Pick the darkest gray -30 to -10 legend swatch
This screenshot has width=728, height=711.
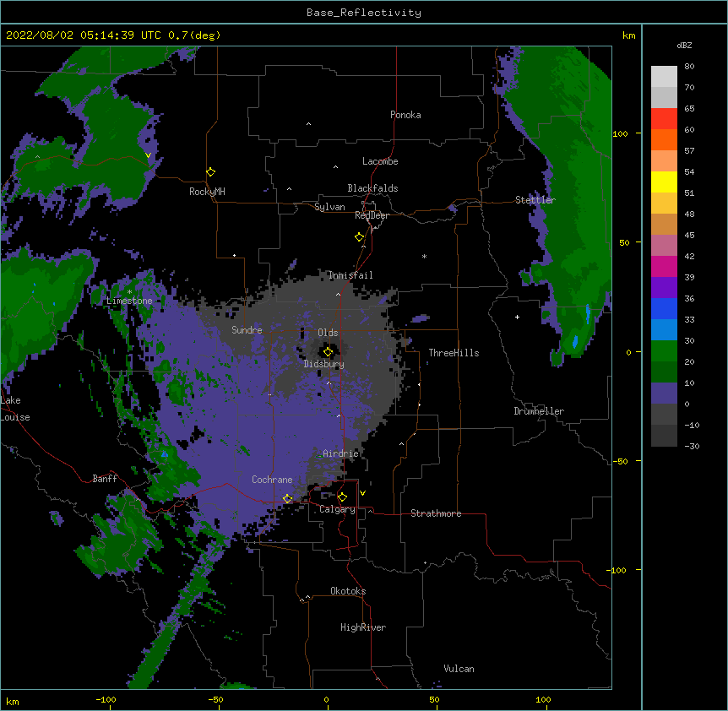[664, 436]
